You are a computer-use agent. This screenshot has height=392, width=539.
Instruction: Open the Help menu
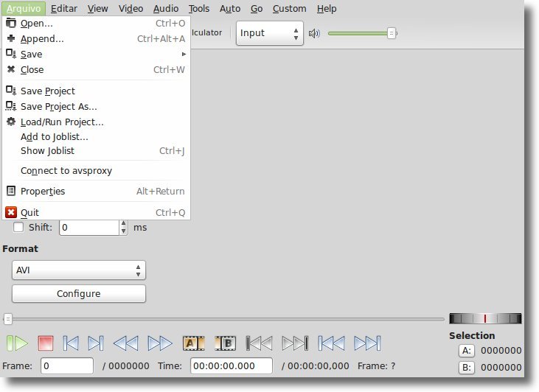[x=327, y=8]
